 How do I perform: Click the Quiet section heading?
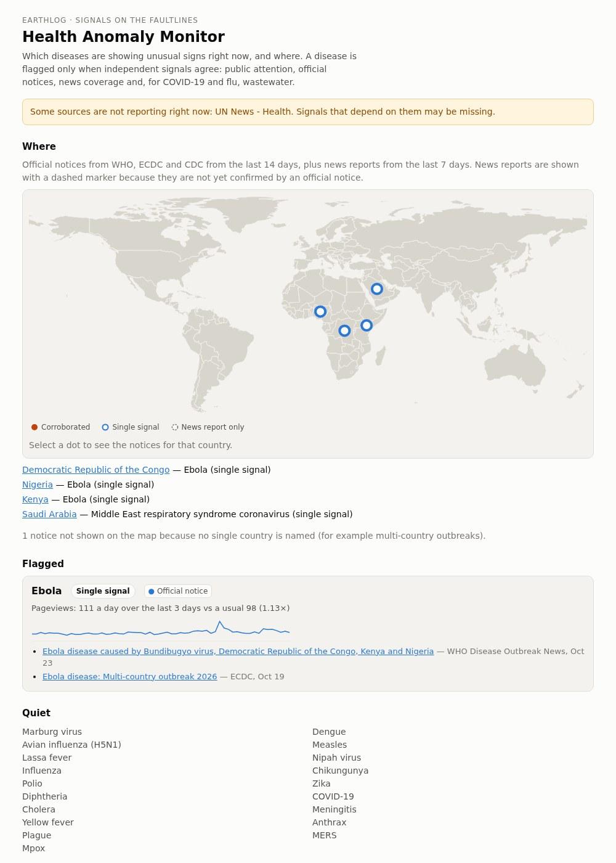point(36,713)
